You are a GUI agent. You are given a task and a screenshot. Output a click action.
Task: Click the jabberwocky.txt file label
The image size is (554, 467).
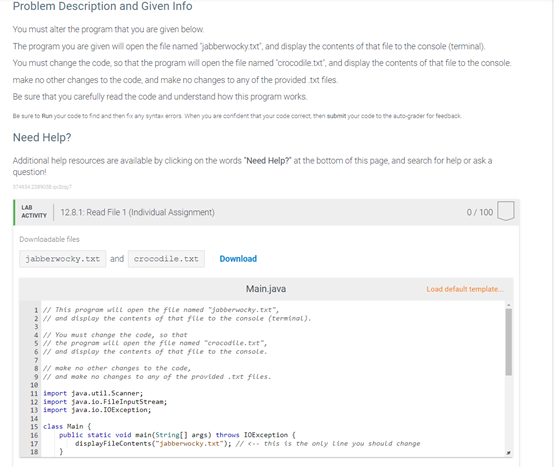pyautogui.click(x=63, y=259)
